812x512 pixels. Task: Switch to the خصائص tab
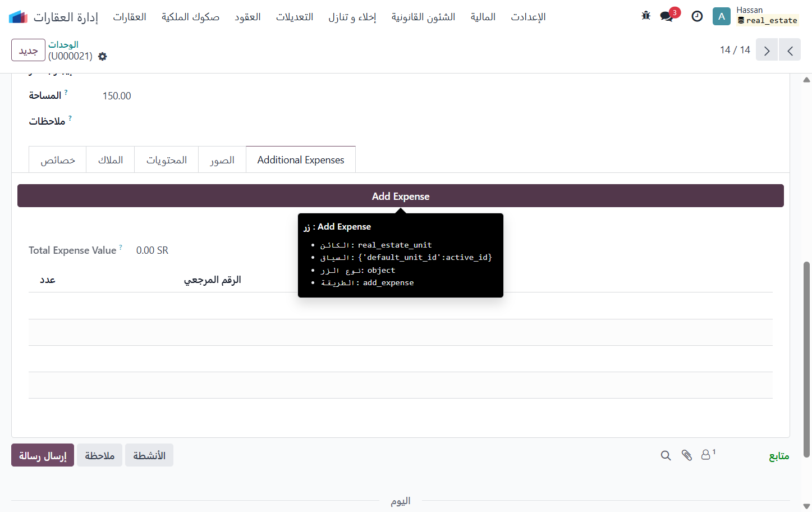(x=58, y=160)
